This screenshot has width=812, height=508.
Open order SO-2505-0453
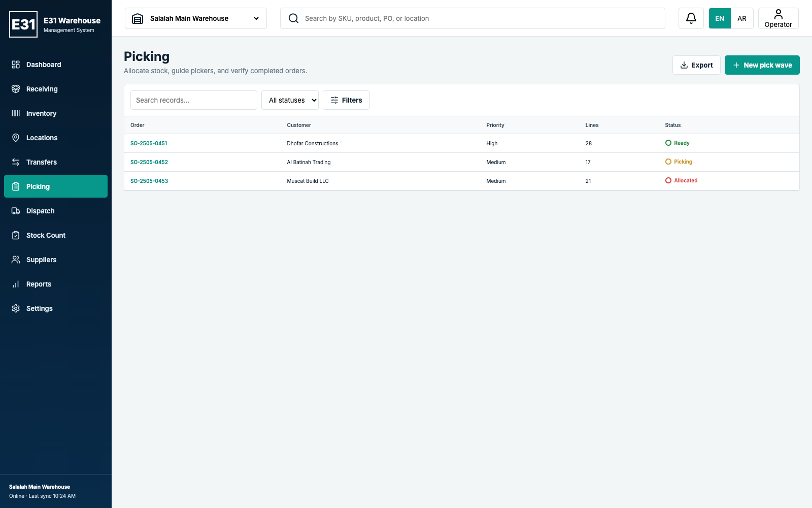pos(149,181)
